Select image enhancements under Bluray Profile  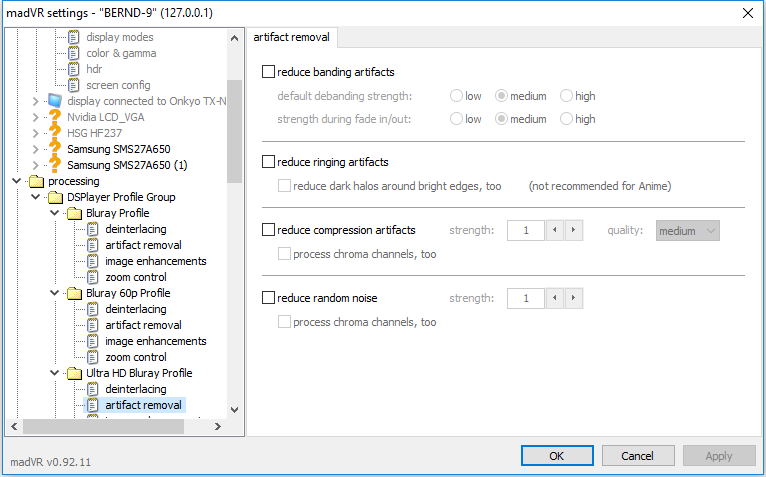click(156, 261)
